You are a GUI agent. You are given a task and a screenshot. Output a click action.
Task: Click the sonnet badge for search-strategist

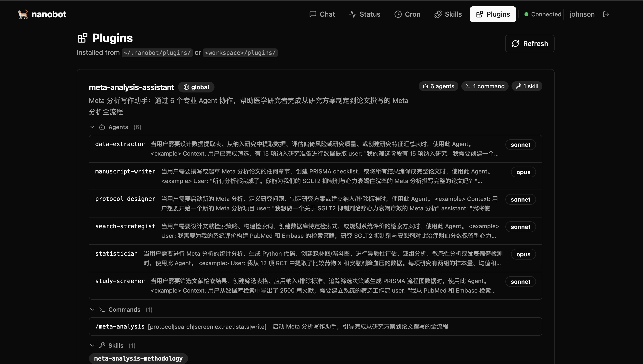coord(520,227)
